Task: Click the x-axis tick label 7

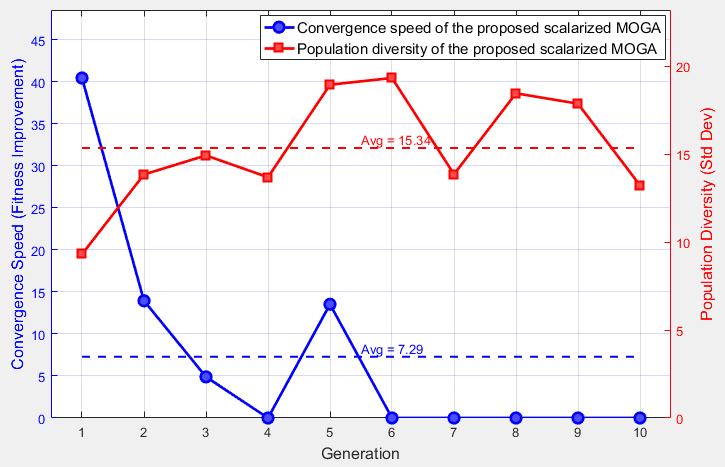Action: (x=453, y=432)
